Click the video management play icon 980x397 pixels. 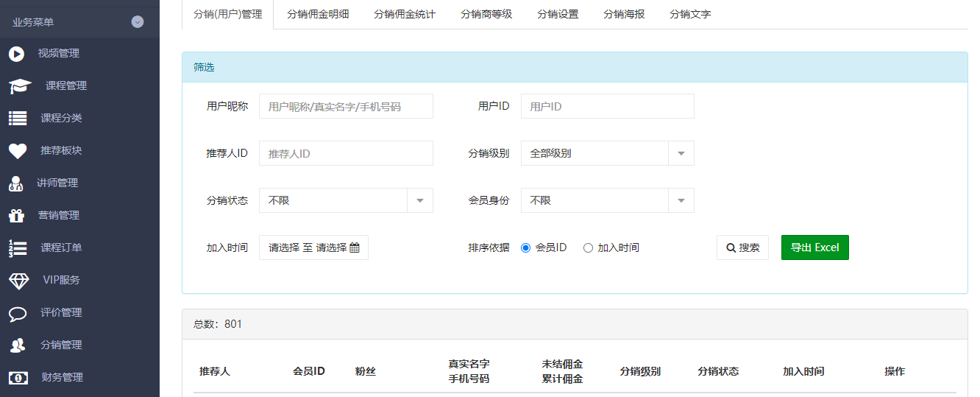[16, 54]
